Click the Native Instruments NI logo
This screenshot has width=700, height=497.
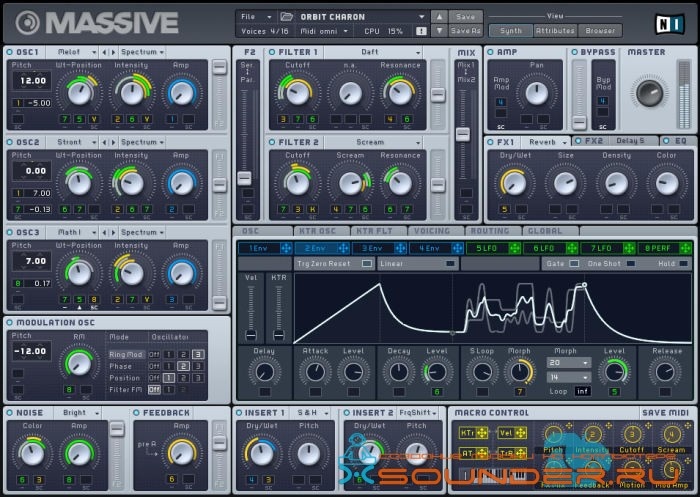coord(669,24)
